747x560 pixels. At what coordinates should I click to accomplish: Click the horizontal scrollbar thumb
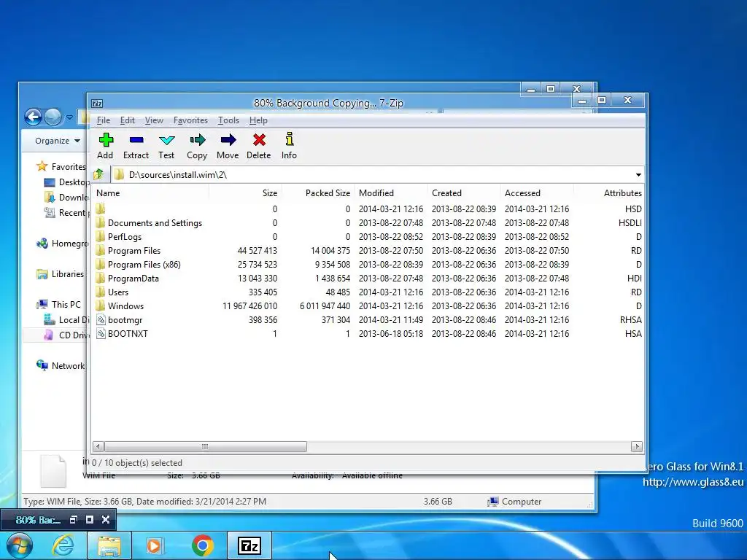[205, 446]
